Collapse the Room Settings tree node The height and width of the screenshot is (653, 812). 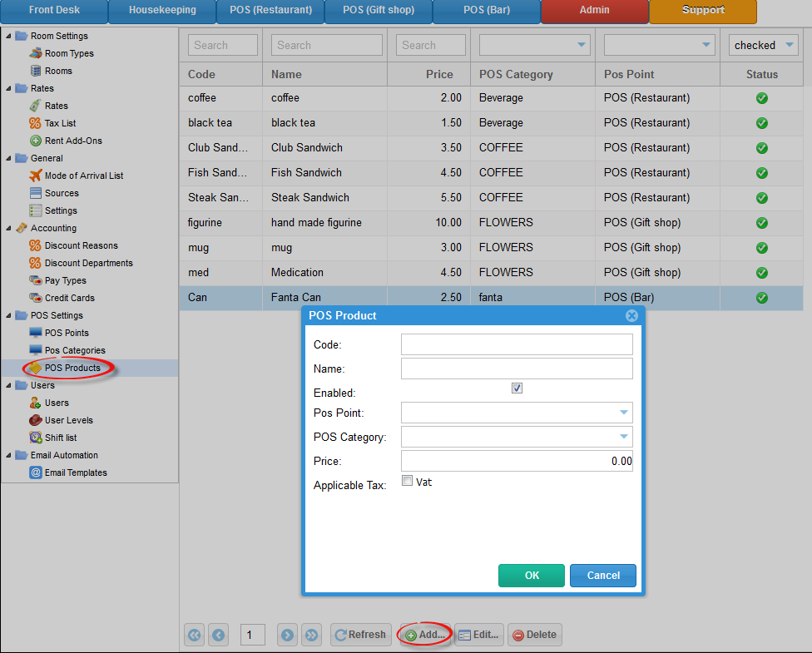coord(8,36)
